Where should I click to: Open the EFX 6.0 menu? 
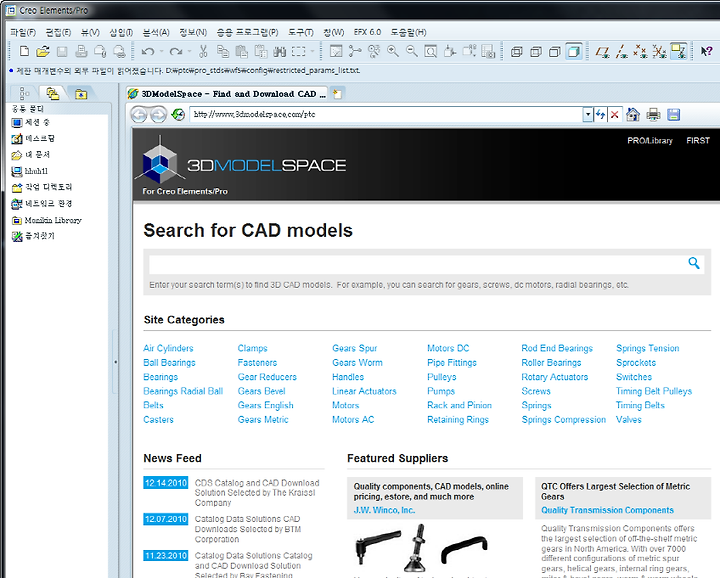click(367, 32)
